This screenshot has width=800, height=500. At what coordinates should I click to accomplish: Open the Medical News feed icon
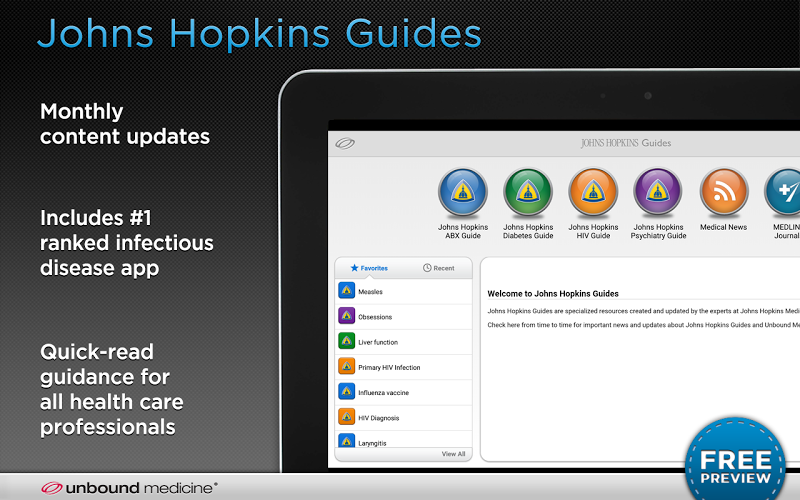coord(723,192)
